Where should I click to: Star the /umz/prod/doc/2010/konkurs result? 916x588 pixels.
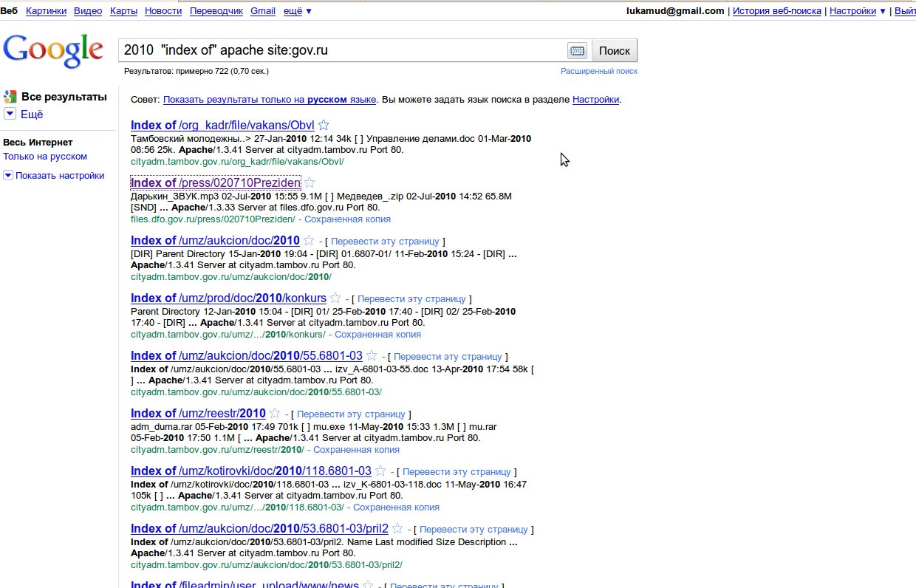[x=335, y=298]
